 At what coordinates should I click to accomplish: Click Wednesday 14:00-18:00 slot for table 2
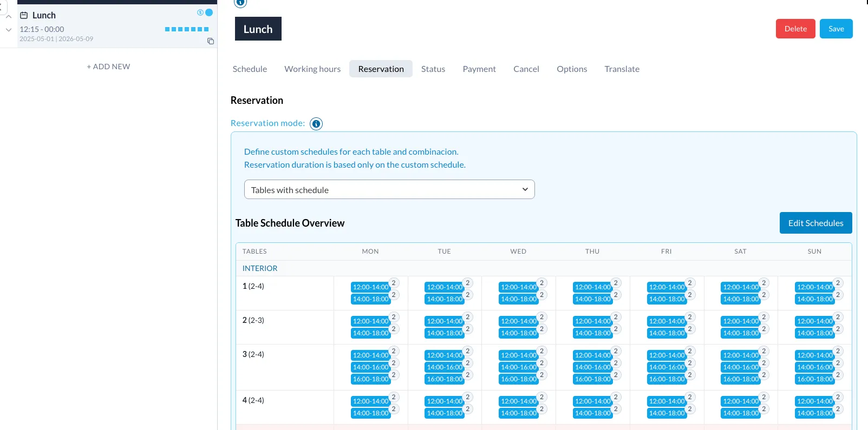[518, 333]
